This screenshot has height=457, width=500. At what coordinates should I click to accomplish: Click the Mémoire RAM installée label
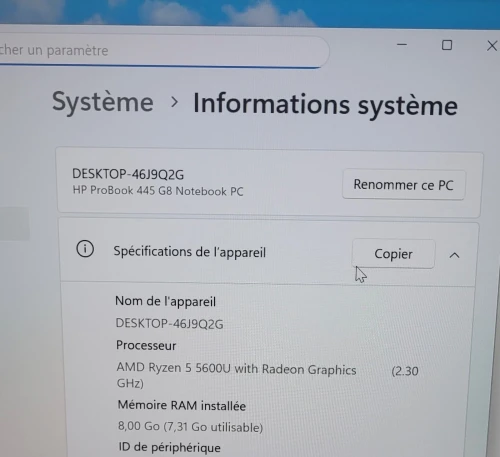[182, 406]
